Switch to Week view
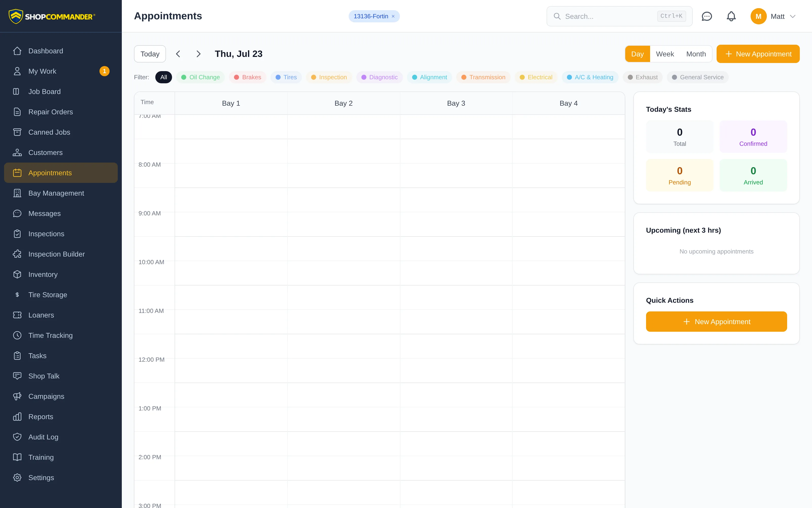 point(665,54)
